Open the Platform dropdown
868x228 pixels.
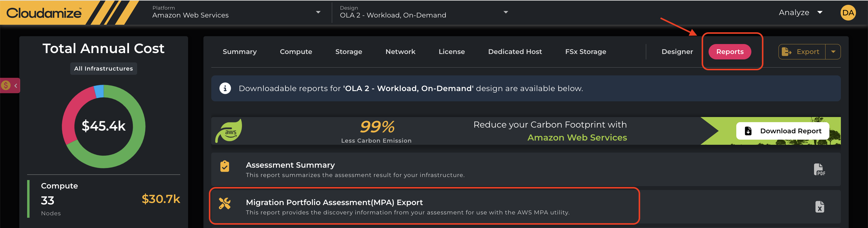(318, 12)
